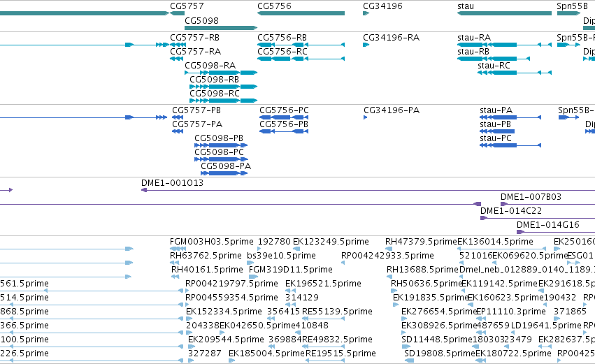Select EST RP004559354.5prime
Viewport: 595px width, 364px height.
pos(231,298)
